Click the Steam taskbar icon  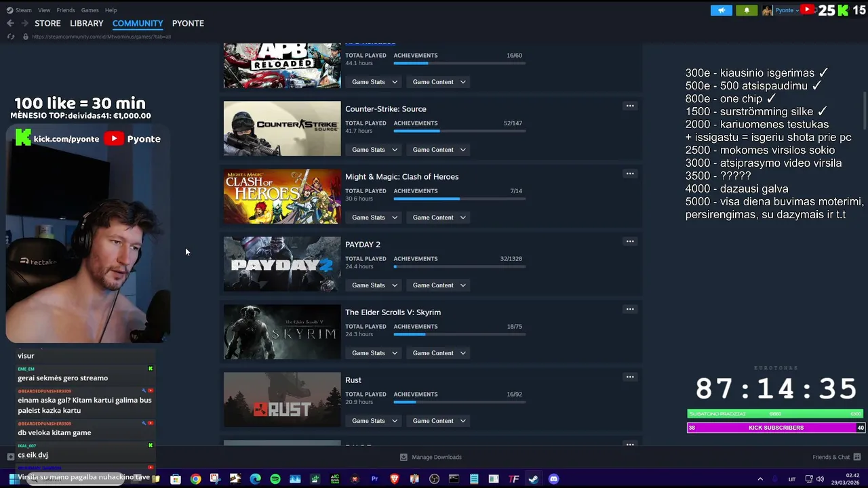(x=534, y=479)
